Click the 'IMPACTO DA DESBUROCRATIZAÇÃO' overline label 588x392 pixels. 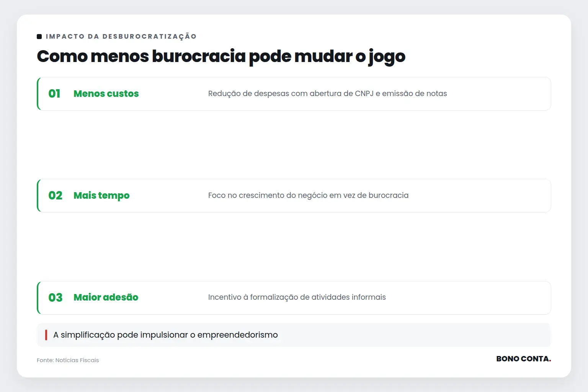tap(121, 36)
